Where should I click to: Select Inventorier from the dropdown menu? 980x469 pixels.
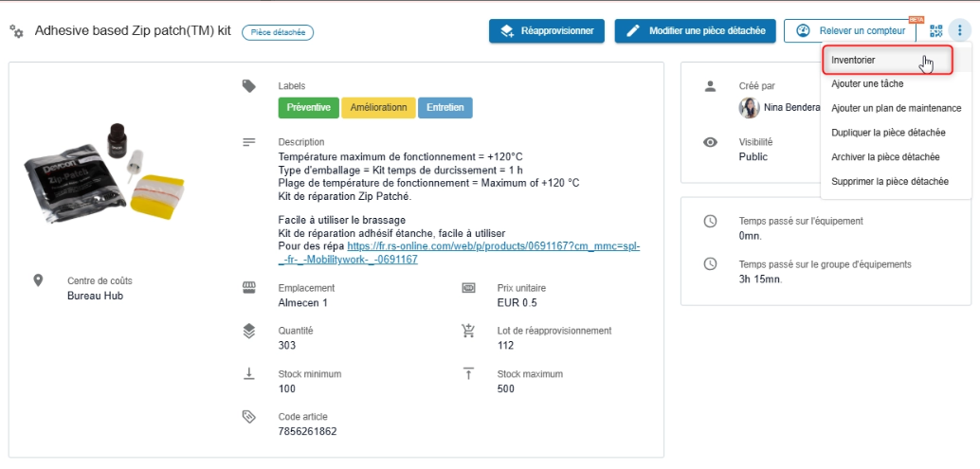(853, 60)
